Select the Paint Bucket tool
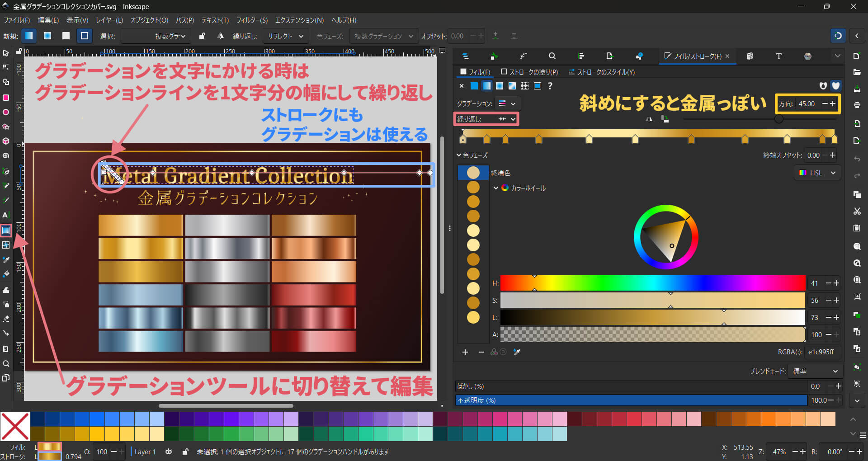 [6, 274]
